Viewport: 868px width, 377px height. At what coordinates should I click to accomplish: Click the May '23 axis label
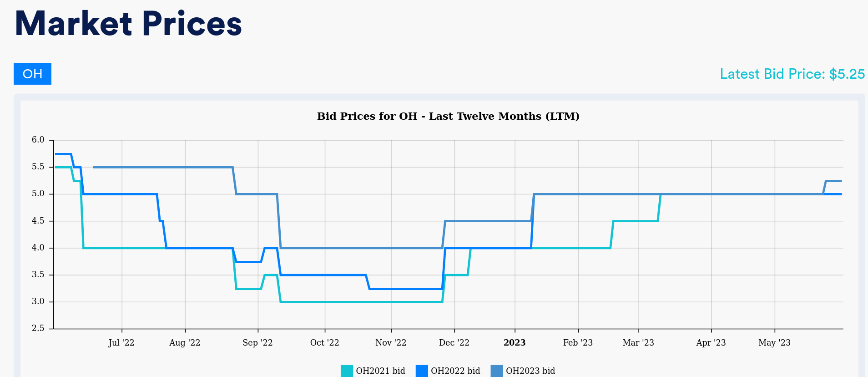pos(774,342)
